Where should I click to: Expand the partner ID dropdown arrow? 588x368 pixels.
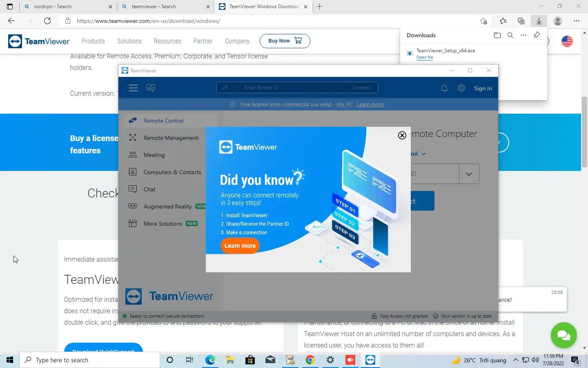469,174
